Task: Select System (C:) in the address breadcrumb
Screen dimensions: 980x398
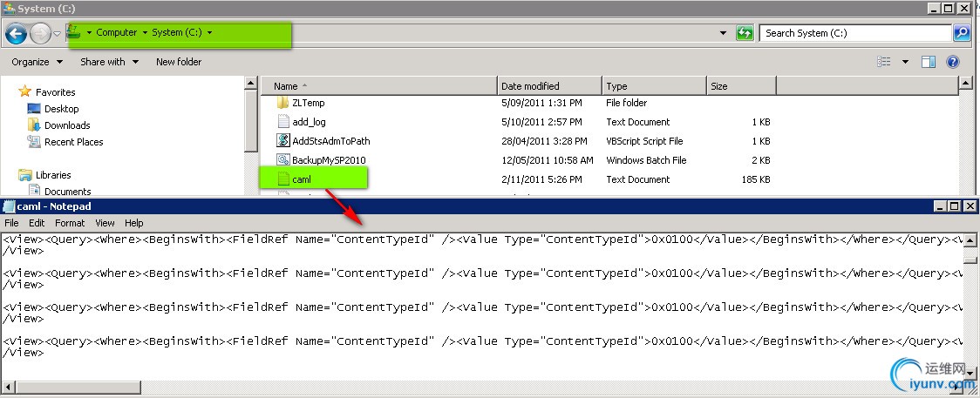Action: [x=177, y=32]
